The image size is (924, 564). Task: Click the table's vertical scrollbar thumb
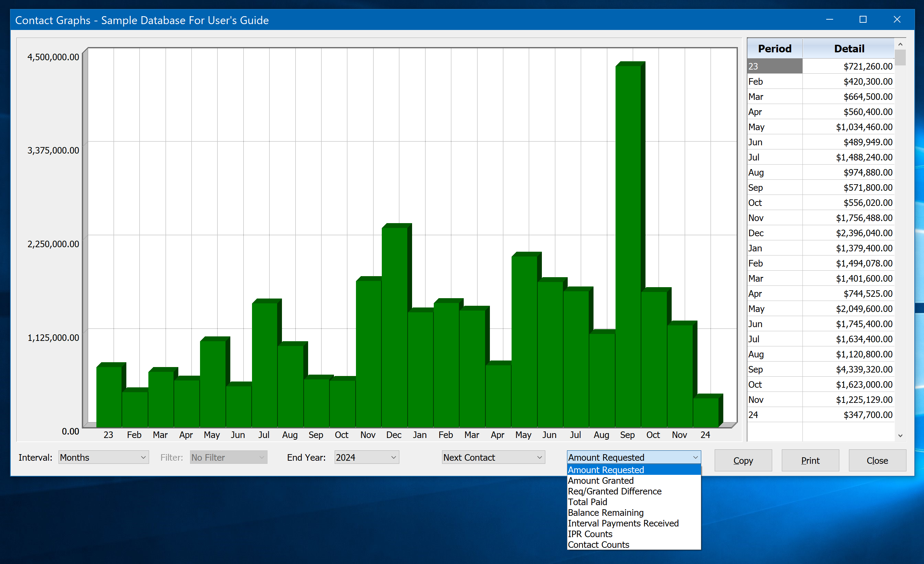(x=900, y=58)
